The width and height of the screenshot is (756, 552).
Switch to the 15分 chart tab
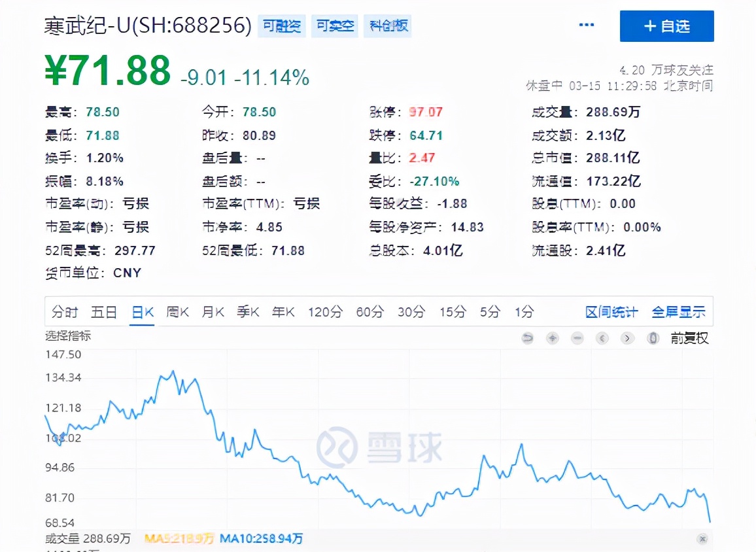point(453,312)
